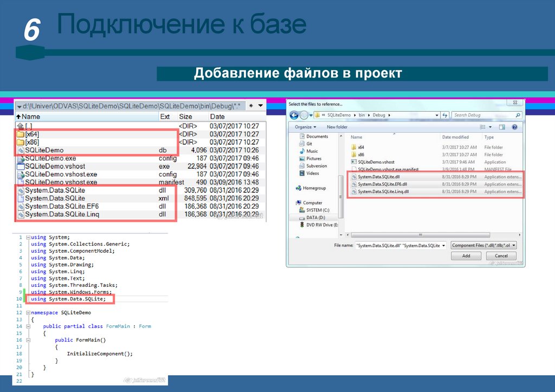Select the x64 folder in file dialog
Viewport: 555px width, 392px height.
361,147
